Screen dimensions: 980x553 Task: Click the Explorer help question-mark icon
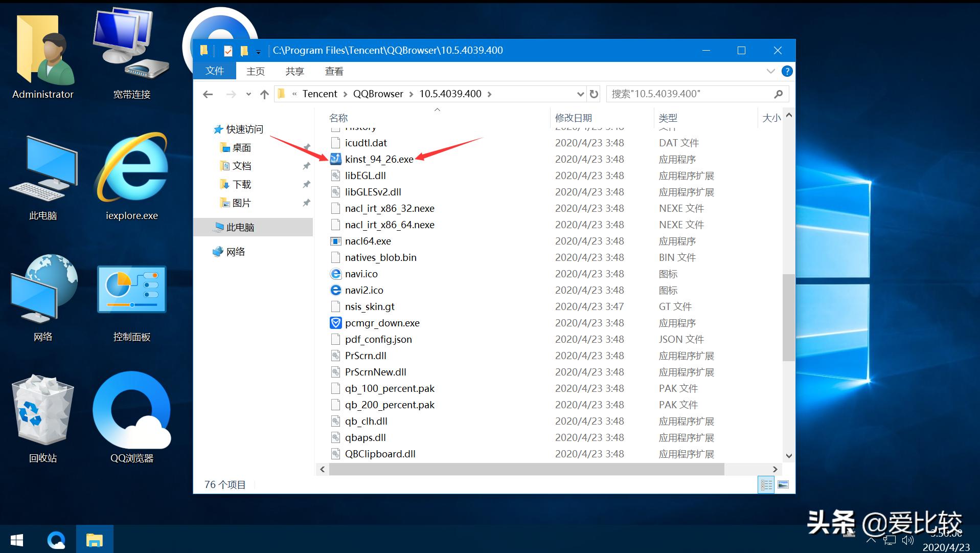[787, 71]
